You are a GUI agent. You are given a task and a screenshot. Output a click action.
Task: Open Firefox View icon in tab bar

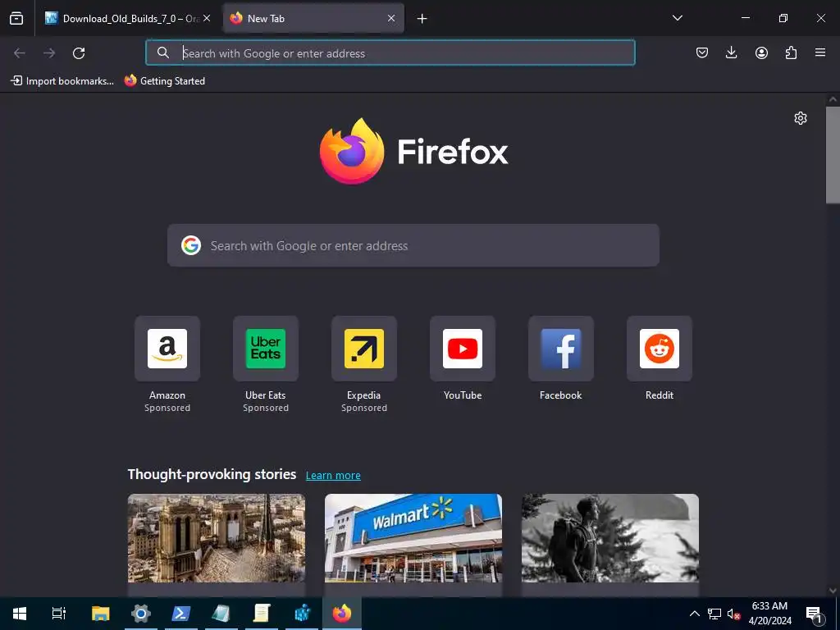pos(16,18)
